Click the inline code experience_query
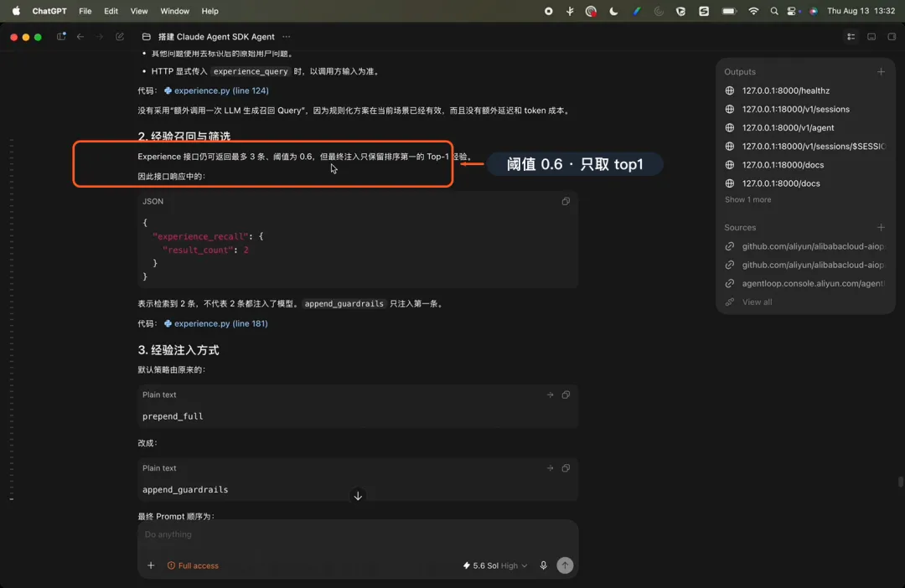905x588 pixels. coord(251,71)
